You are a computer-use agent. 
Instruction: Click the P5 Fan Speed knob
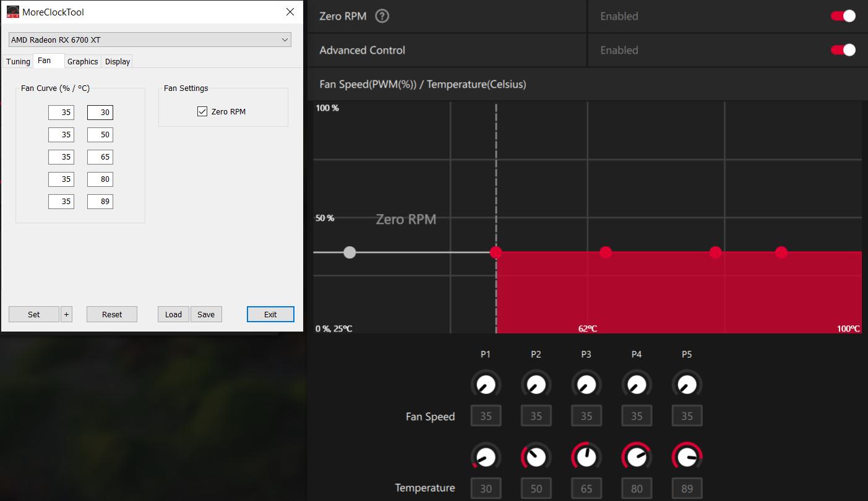[x=687, y=385]
